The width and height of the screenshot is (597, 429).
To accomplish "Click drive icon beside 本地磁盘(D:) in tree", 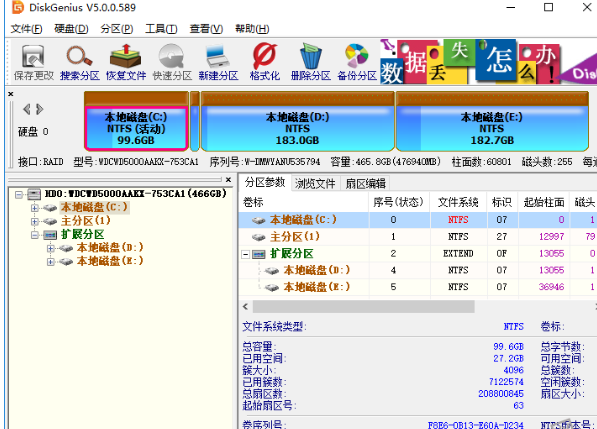I will tap(65, 248).
